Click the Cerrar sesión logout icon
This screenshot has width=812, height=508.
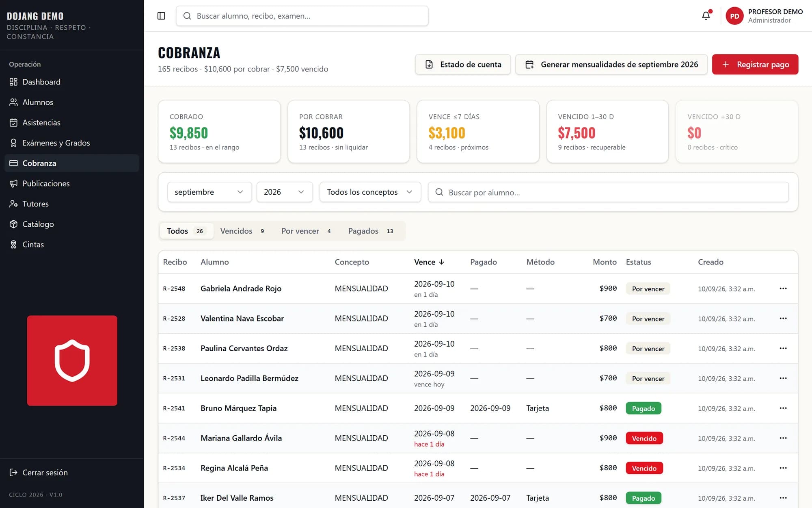click(x=13, y=472)
